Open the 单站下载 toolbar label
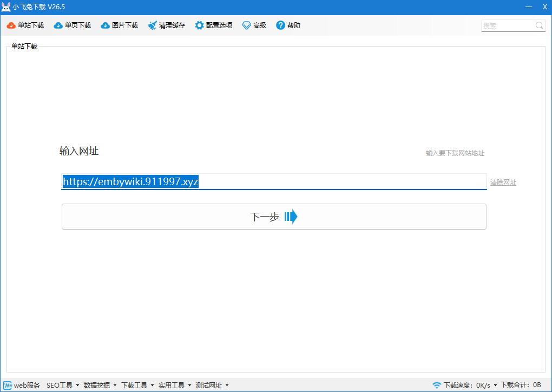The width and height of the screenshot is (552, 392). pos(31,25)
